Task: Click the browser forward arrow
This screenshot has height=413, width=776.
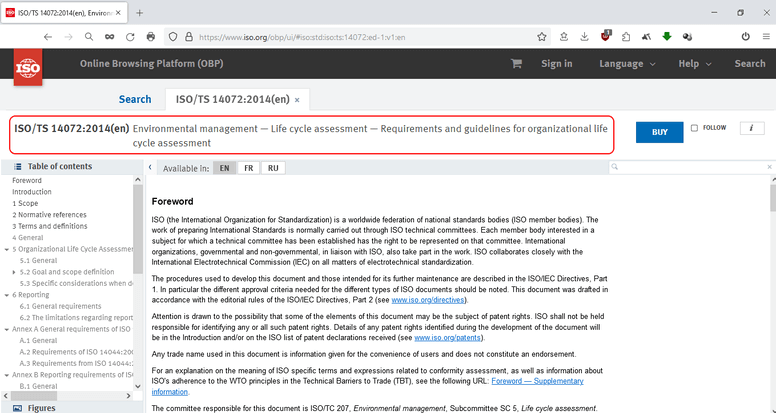Action: coord(68,37)
